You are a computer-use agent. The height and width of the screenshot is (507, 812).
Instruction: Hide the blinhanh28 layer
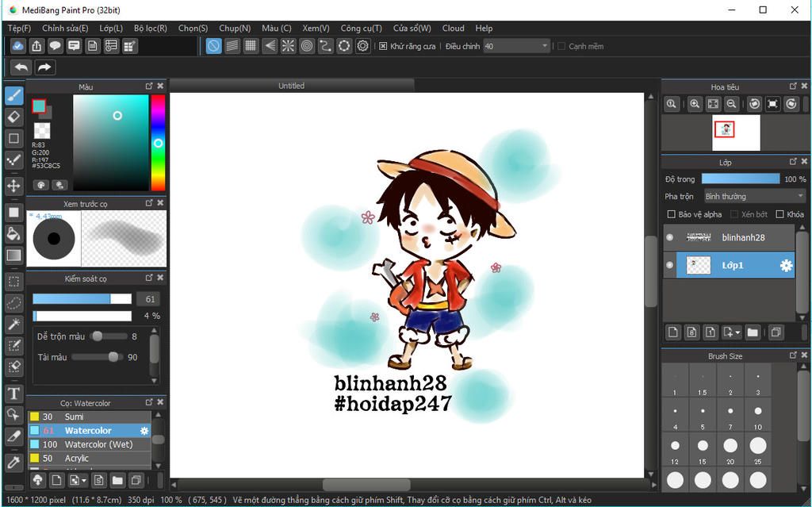pos(669,237)
